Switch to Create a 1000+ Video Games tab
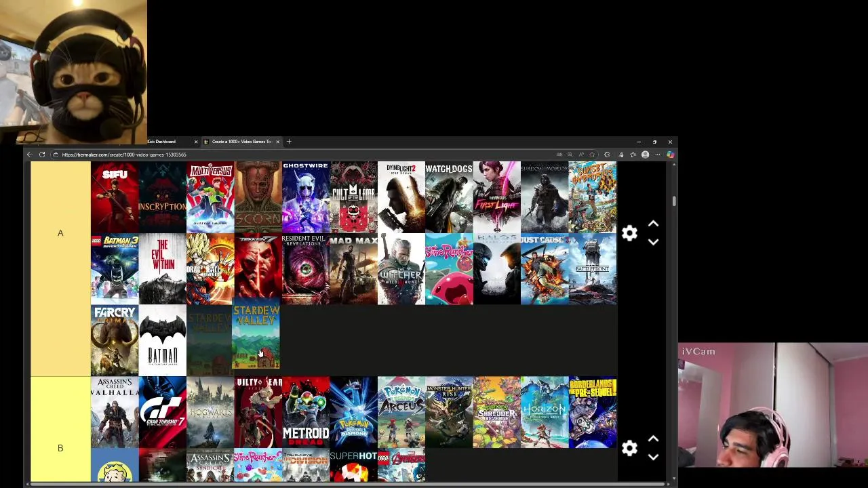The height and width of the screenshot is (488, 868). (243, 142)
